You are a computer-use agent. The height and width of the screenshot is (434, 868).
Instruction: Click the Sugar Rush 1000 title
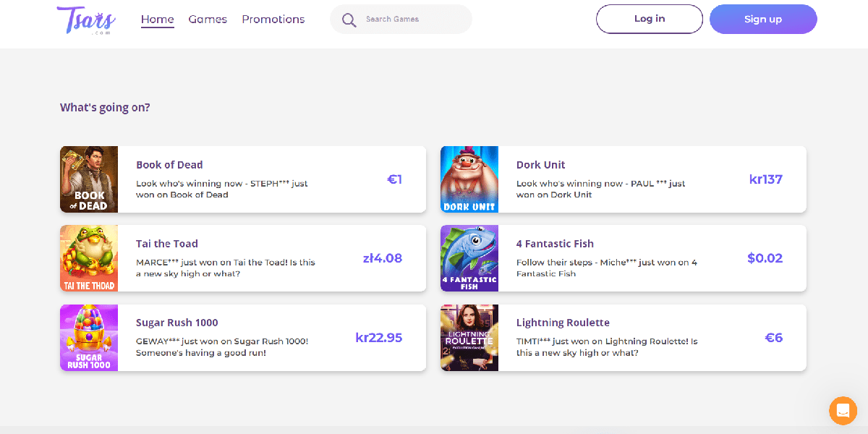176,323
